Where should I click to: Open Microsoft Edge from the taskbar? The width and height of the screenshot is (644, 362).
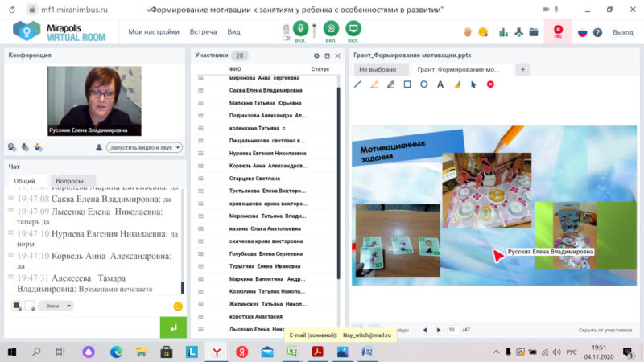pos(116,352)
